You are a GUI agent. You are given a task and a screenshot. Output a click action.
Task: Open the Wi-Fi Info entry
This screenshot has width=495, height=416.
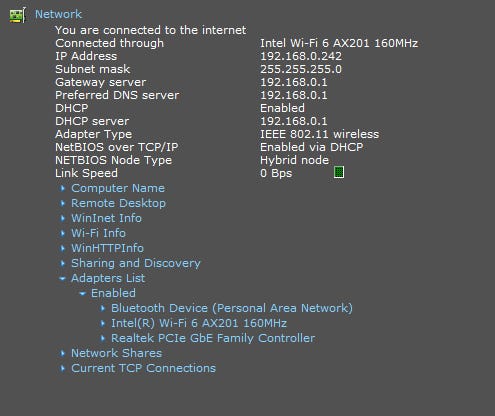tap(98, 233)
